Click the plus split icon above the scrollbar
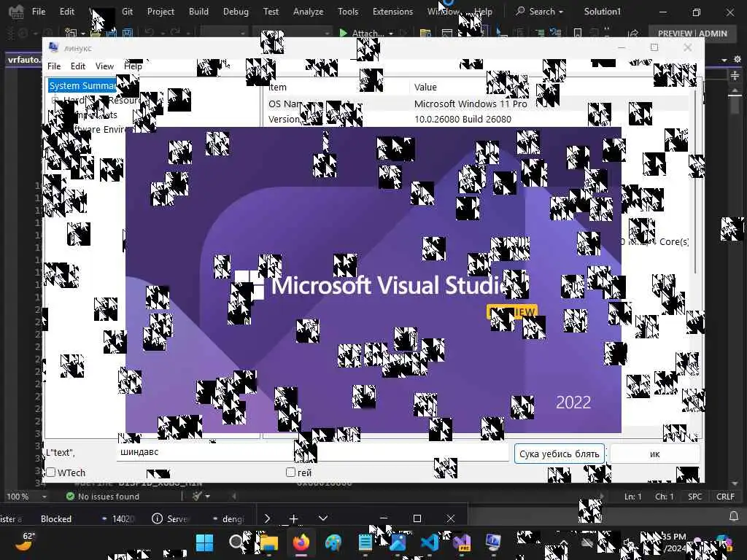Image resolution: width=747 pixels, height=560 pixels. point(735,76)
